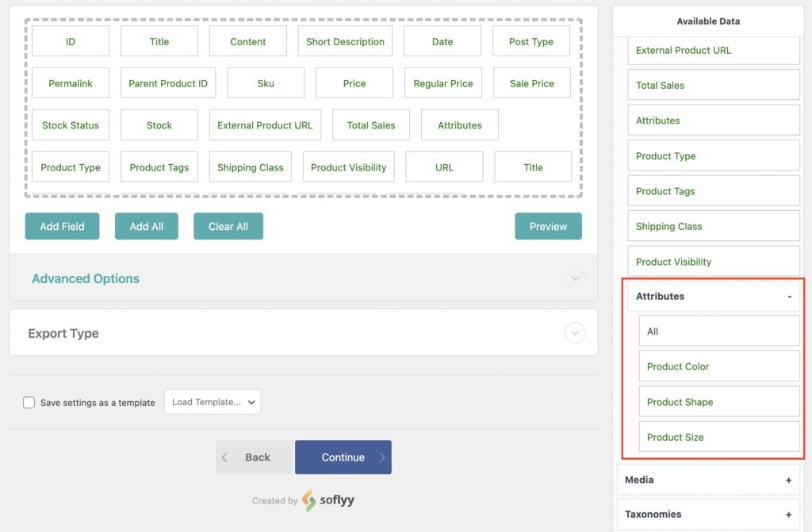Select Product Color under Attributes

click(718, 366)
